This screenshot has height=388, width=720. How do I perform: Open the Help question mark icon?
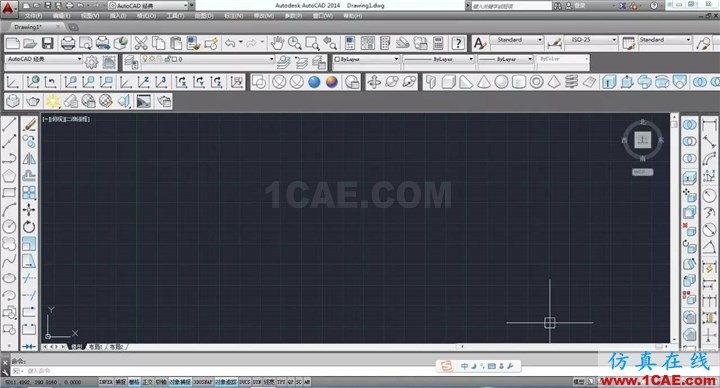click(x=458, y=44)
